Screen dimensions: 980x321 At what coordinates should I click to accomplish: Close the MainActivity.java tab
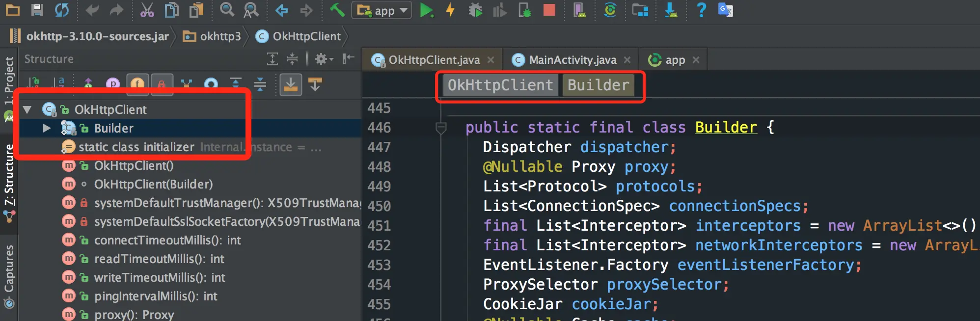pos(627,60)
